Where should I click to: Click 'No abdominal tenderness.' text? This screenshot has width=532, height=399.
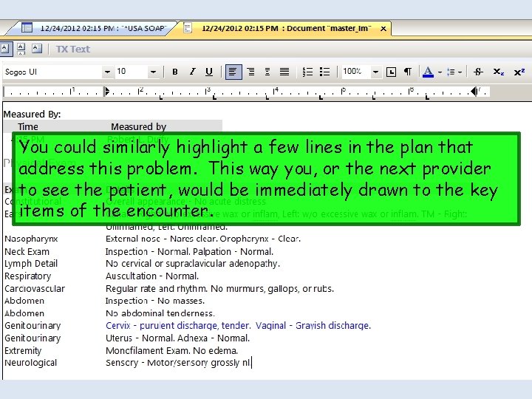click(160, 313)
